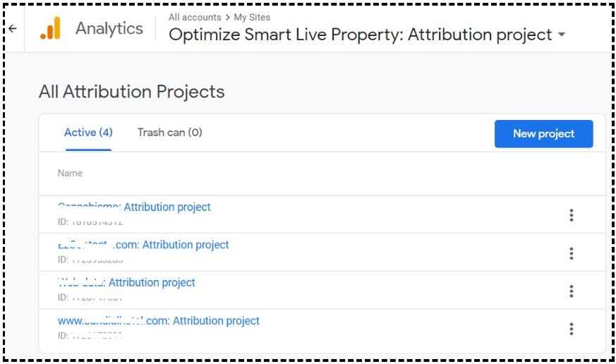Open the three-dot menu for the second row project
The width and height of the screenshot is (616, 364).
click(x=572, y=253)
